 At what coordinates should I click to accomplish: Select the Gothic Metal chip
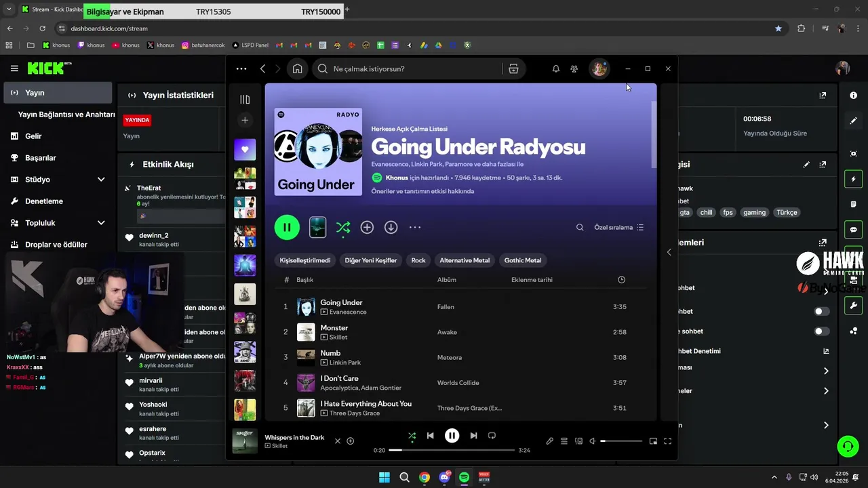click(523, 260)
